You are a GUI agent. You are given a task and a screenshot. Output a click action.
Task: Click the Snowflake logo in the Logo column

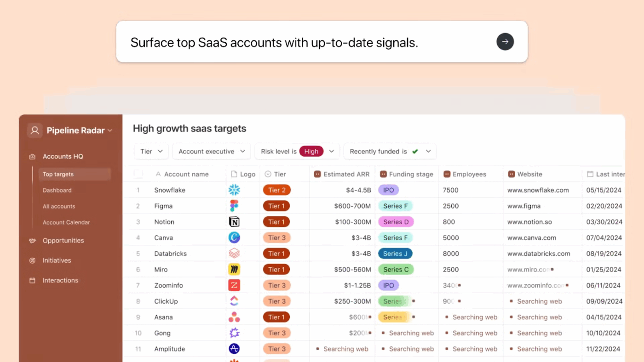(x=234, y=190)
